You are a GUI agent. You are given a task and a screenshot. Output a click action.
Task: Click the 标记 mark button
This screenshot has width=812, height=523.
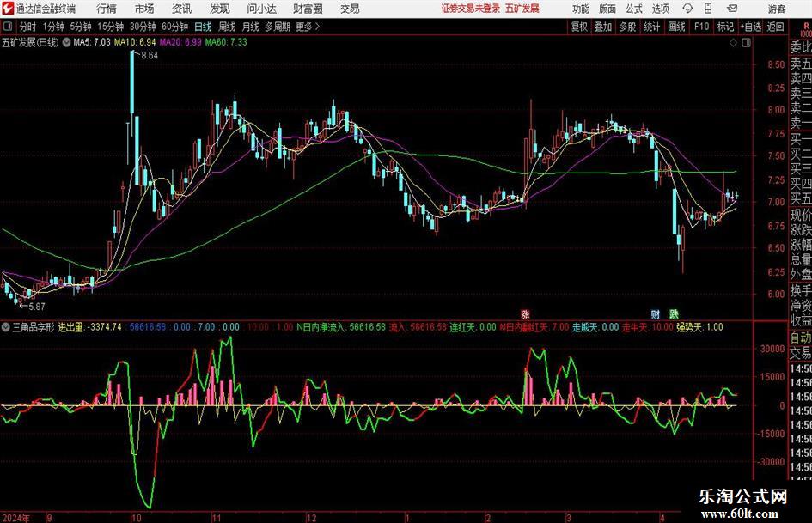(725, 27)
